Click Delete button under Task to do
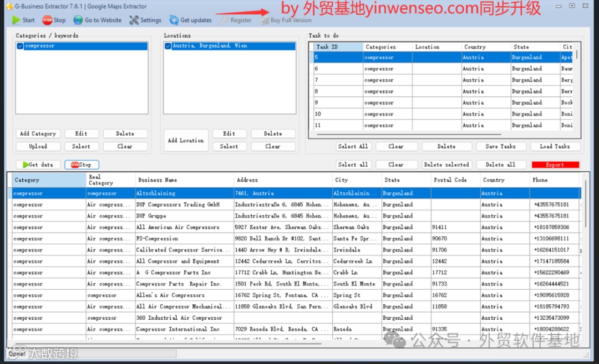 pyautogui.click(x=446, y=146)
